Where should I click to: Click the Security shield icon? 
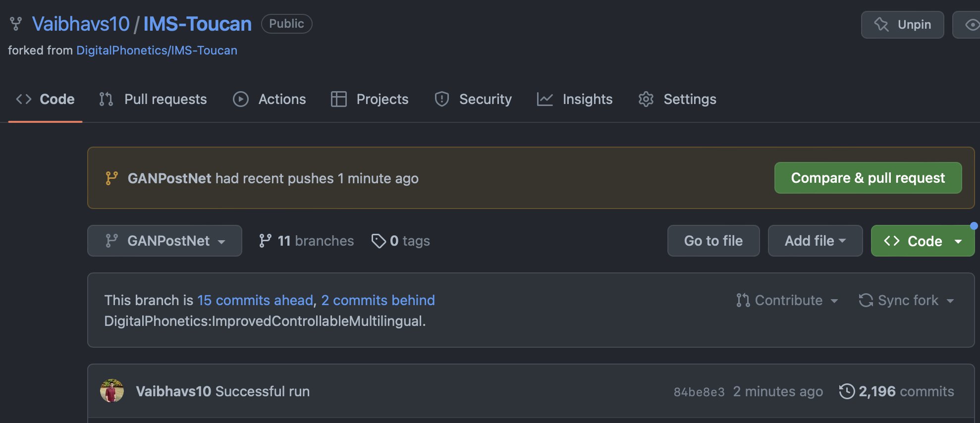click(x=441, y=99)
